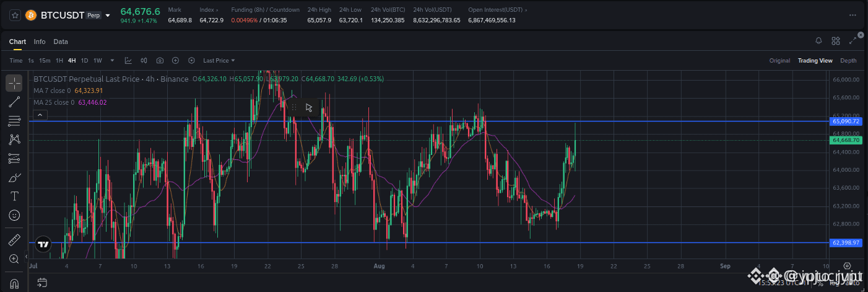The width and height of the screenshot is (868, 292).
Task: Click the 24h Vol(BTC) value 134,250.385
Action: (x=388, y=20)
